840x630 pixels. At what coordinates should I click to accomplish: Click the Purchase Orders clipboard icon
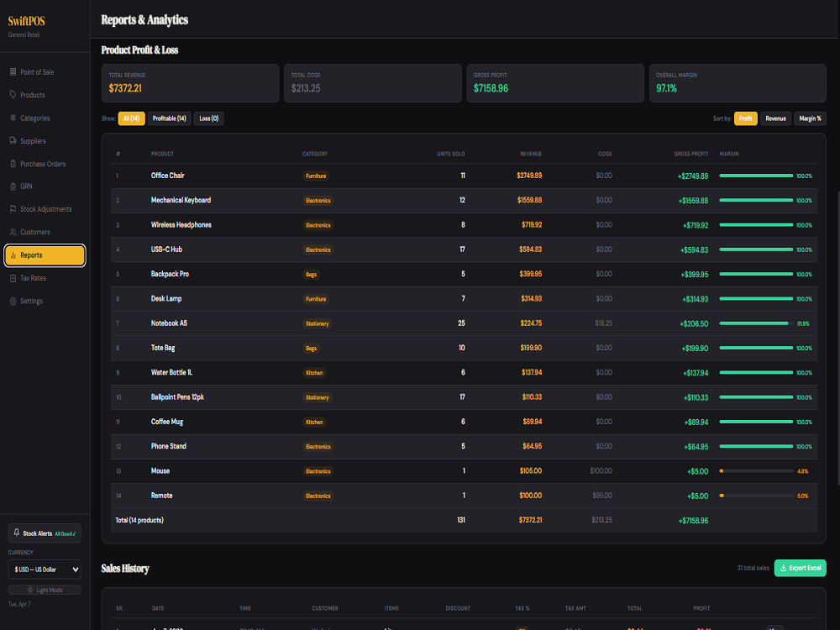[x=13, y=164]
